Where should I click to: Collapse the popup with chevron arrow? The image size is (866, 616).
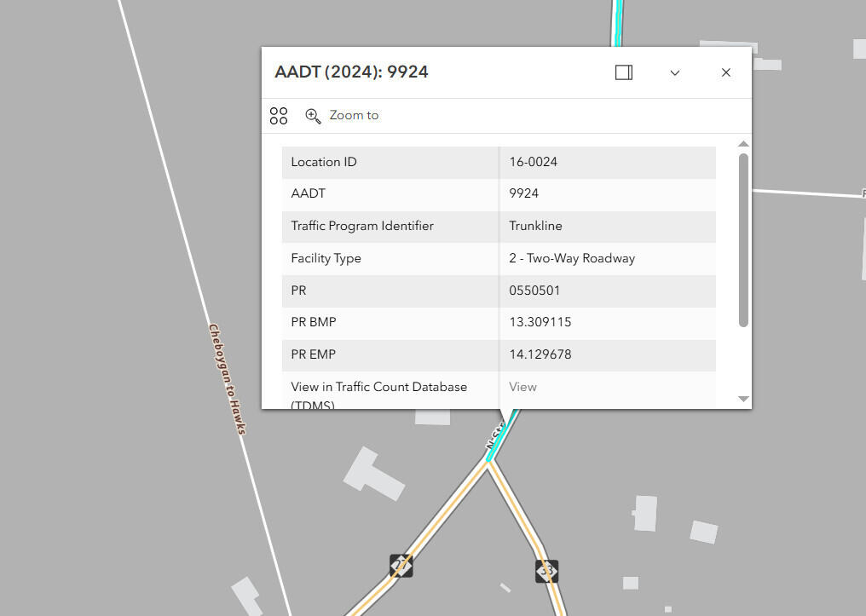(675, 72)
